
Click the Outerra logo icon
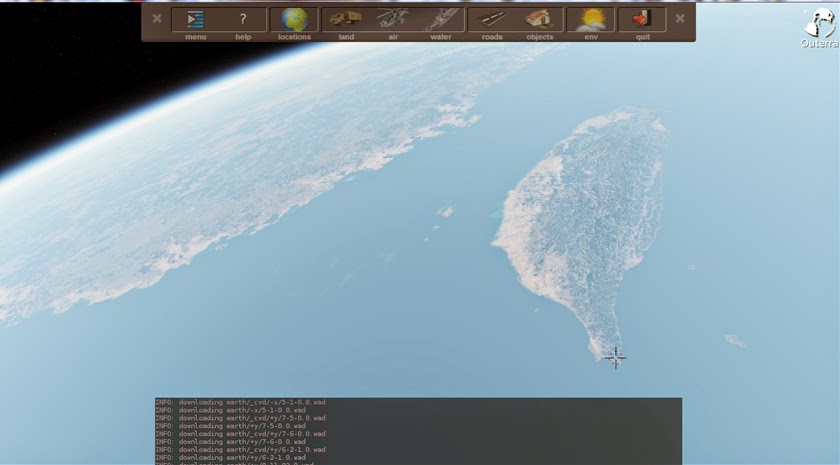click(820, 24)
